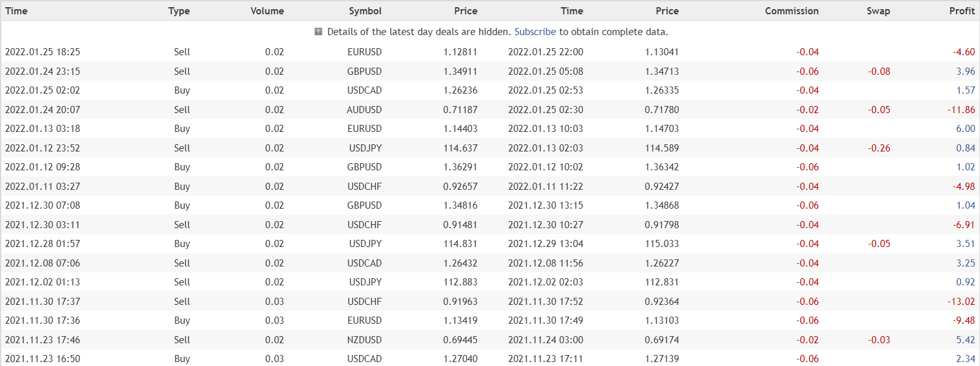Click the profit value -9.48
Viewport: 980px width, 366px height.
[x=964, y=320]
